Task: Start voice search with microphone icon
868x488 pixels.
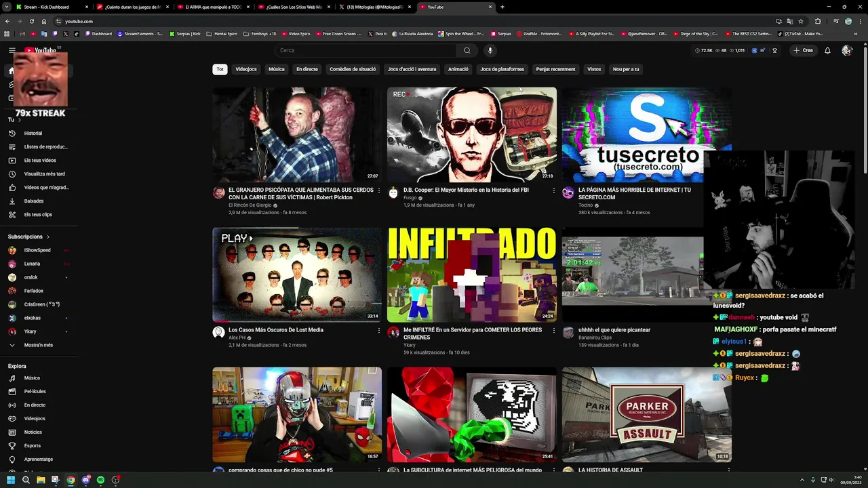Action: 490,50
